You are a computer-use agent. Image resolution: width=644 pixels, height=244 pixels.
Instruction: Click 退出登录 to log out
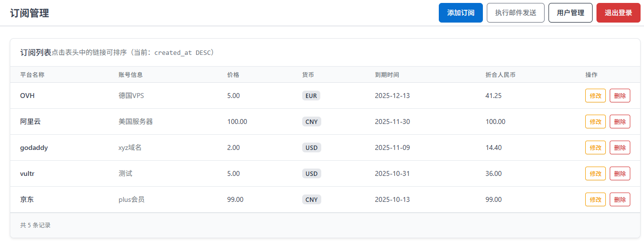point(618,13)
